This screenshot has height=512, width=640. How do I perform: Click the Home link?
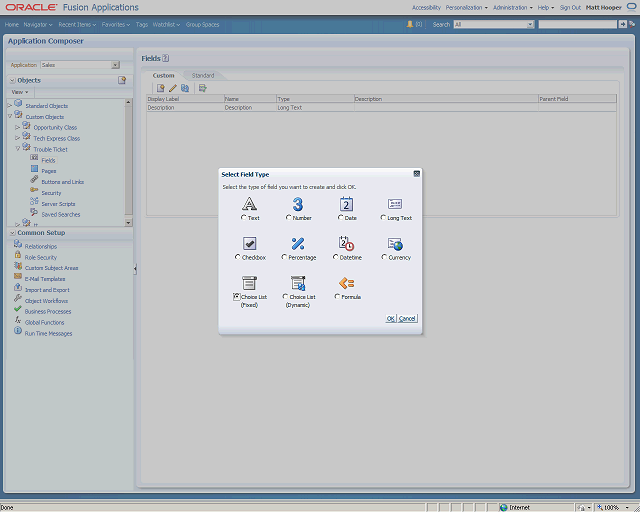pyautogui.click(x=12, y=24)
